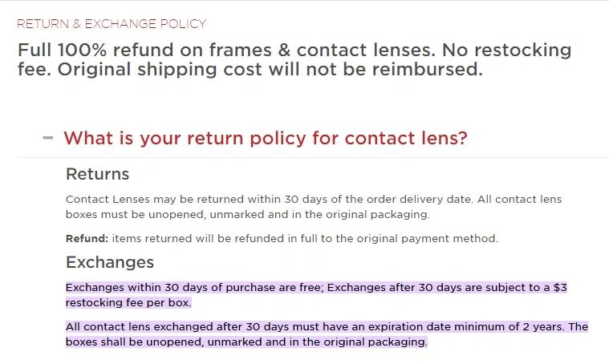Click the 'RETURN & EXCHANGE POLICY' section label
609x364 pixels.
[112, 24]
